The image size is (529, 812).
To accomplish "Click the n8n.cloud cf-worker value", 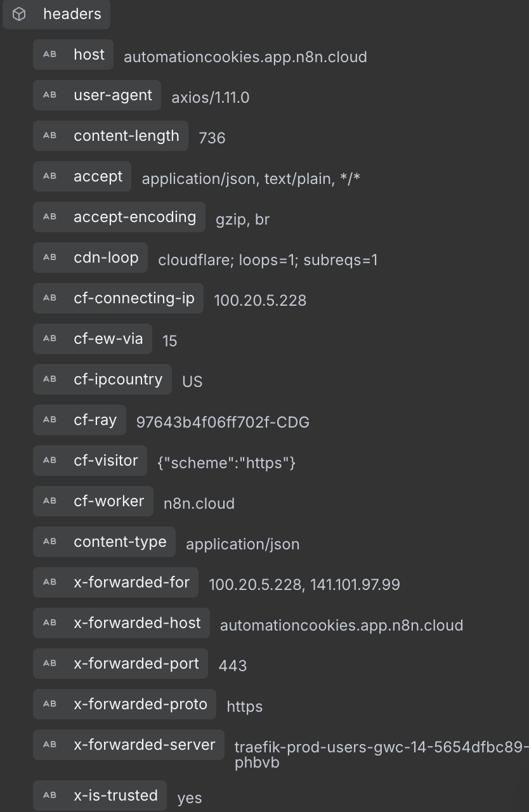I will click(x=199, y=504).
